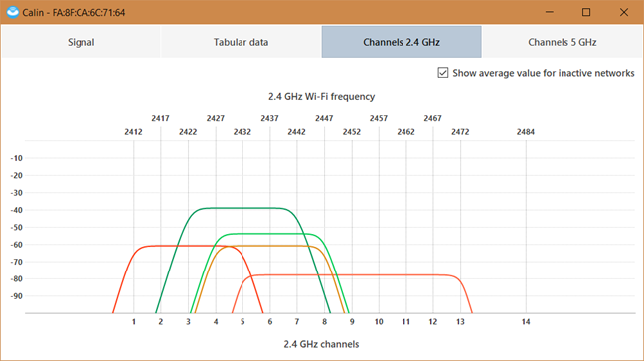This screenshot has width=644, height=361.
Task: Click the 2417 frequency label
Action: (x=160, y=118)
